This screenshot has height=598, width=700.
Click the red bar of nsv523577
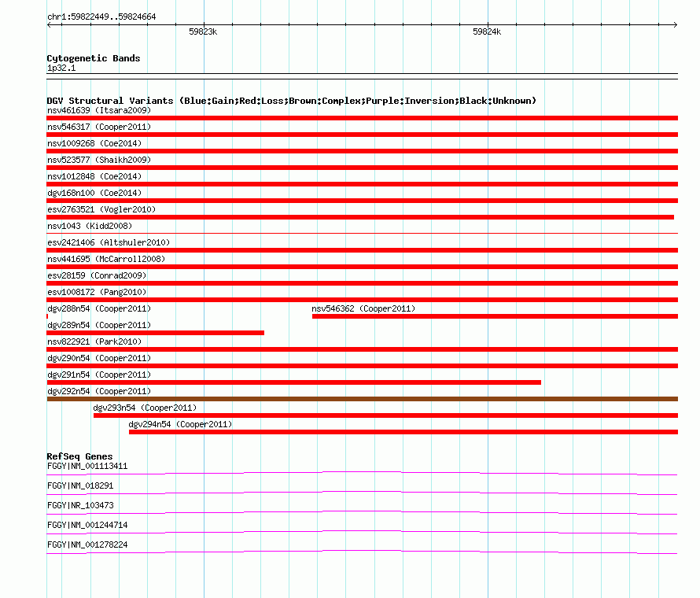[x=362, y=168]
